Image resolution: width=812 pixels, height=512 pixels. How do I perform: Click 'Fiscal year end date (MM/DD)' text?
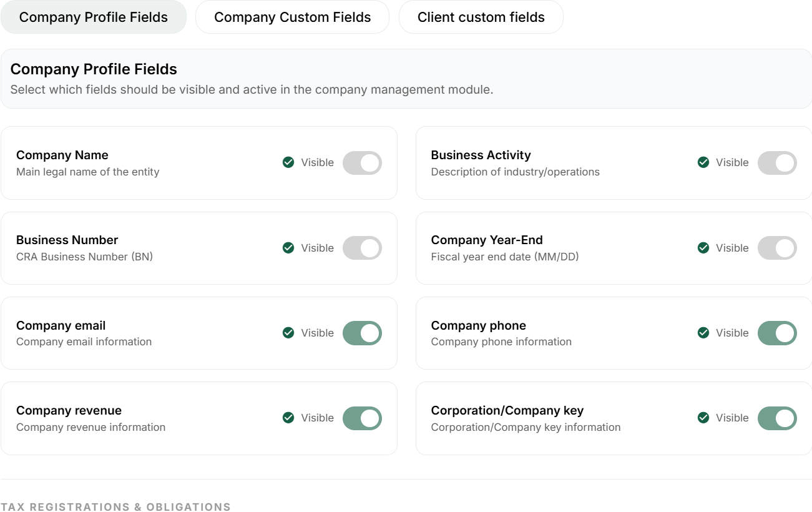point(505,257)
